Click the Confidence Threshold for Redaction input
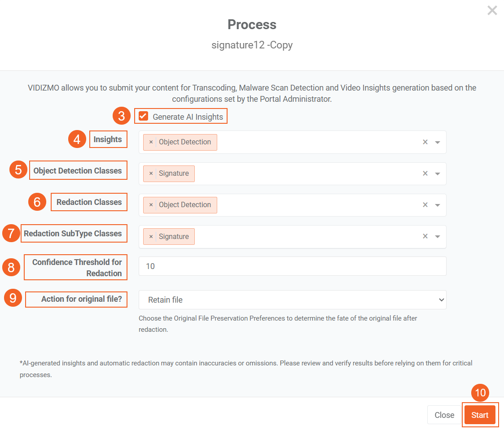Viewport: 504px width, 430px height. (x=292, y=266)
